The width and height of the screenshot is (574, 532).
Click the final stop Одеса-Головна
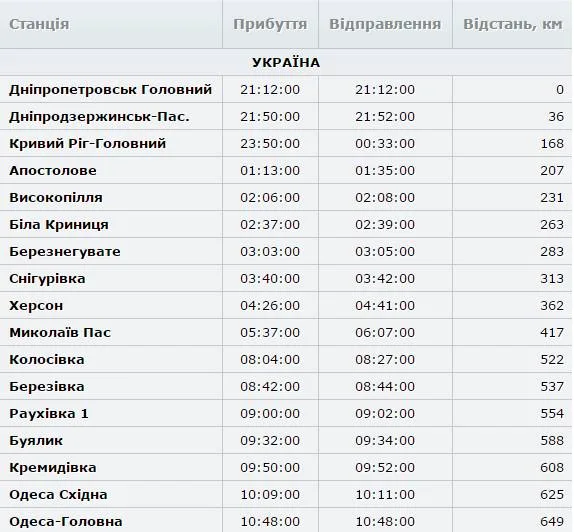click(66, 521)
